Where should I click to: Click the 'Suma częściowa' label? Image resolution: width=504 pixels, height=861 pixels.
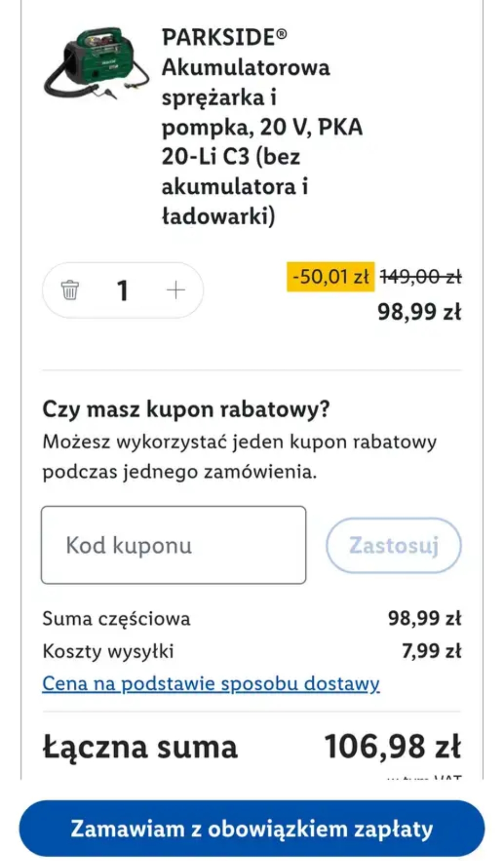(116, 619)
